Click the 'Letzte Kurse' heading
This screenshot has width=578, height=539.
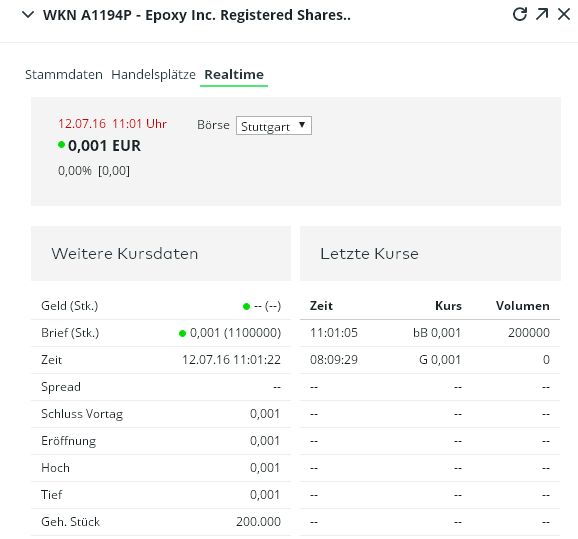pos(369,254)
